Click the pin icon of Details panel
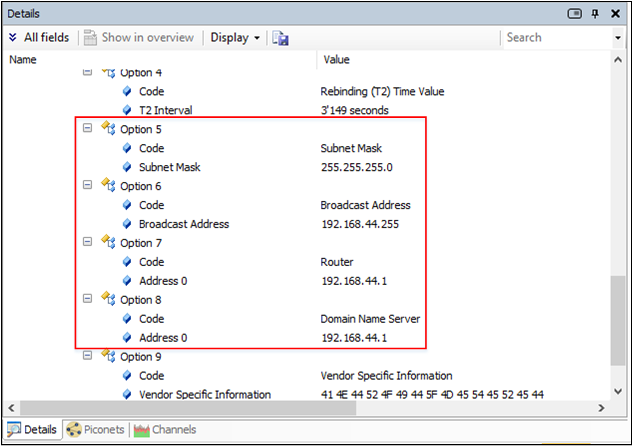The width and height of the screenshot is (633, 446). tap(595, 14)
